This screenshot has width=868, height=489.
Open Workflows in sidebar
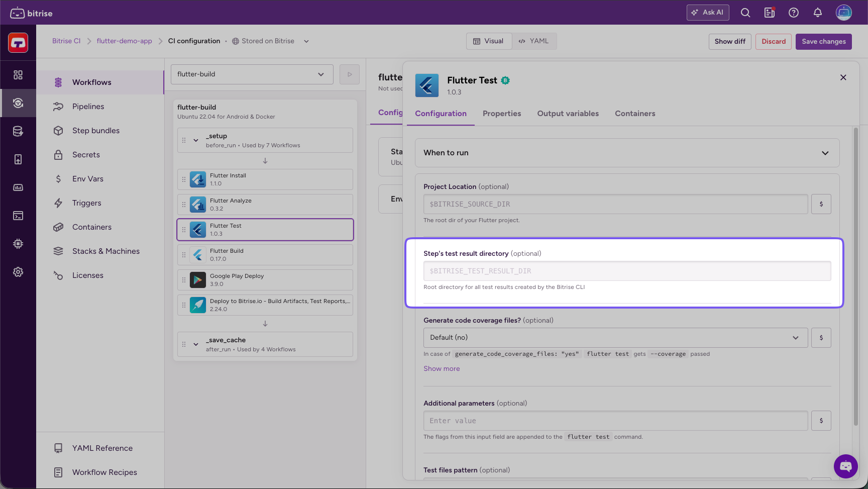tap(100, 82)
